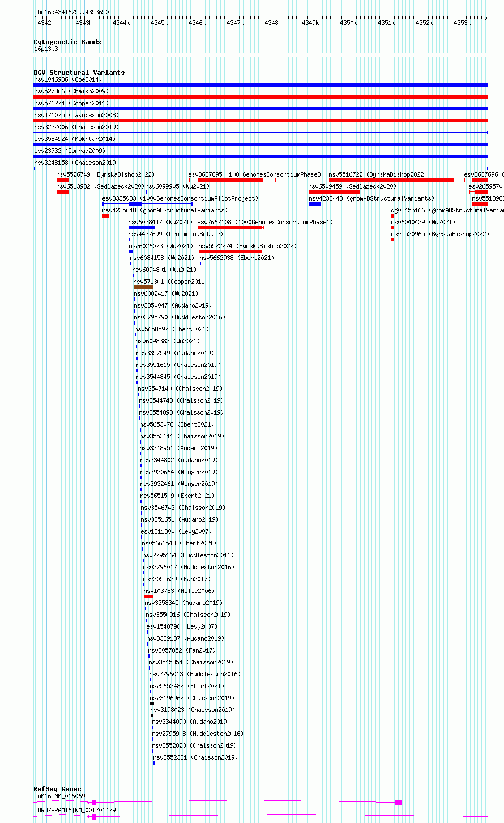Click esv1548790 (Levy2007) label
Screen dimensions: 504x823
pyautogui.click(x=182, y=626)
